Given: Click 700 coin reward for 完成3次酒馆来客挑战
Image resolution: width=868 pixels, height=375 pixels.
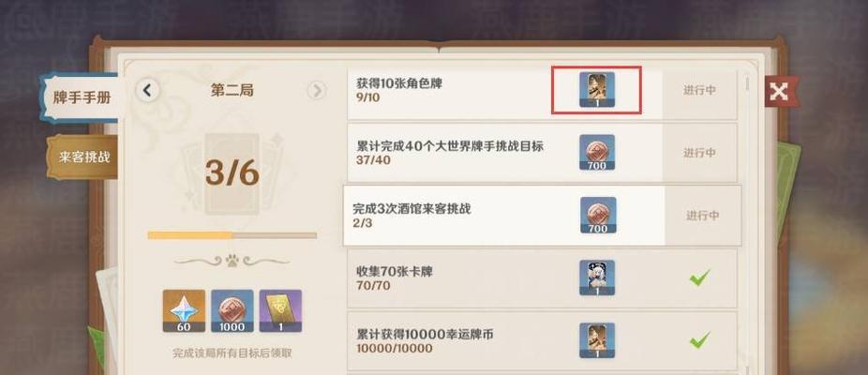Looking at the screenshot, I should [598, 215].
